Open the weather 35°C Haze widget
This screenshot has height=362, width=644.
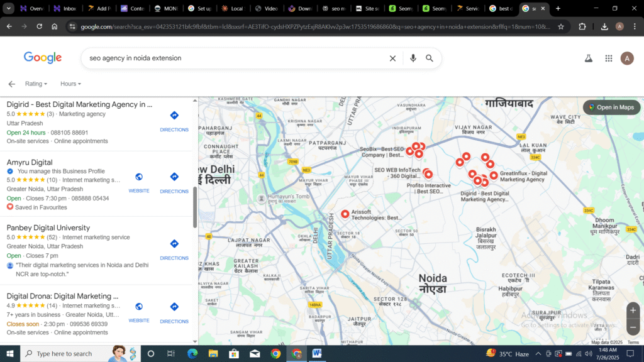click(x=508, y=353)
